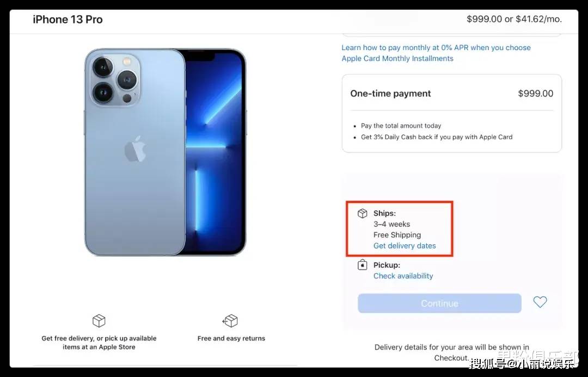Screen dimensions: 588x377
Task: Click the heart favorite icon
Action: click(540, 302)
